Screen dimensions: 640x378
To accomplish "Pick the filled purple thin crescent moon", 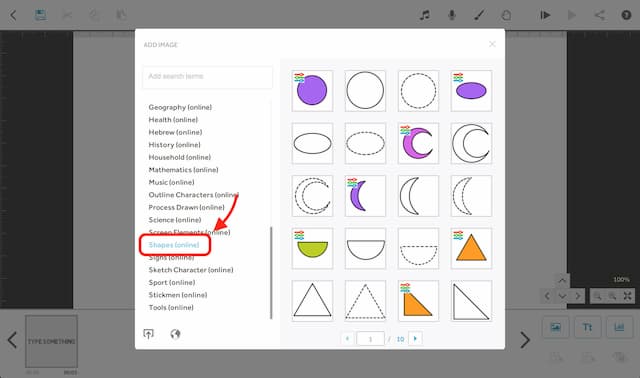I will (x=365, y=196).
